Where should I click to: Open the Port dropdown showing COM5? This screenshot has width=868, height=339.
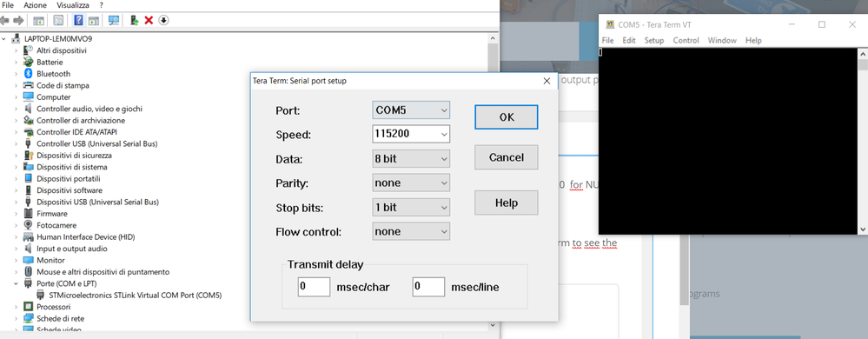pos(411,110)
